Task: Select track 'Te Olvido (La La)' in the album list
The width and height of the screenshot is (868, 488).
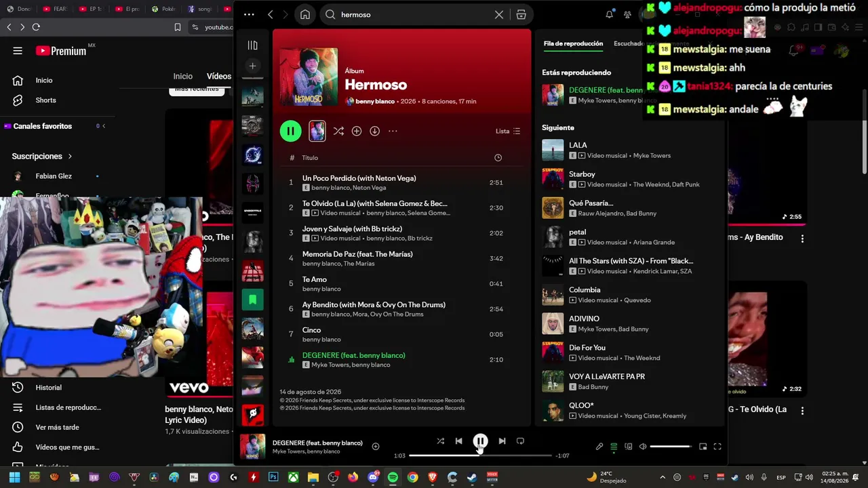Action: tap(403, 207)
